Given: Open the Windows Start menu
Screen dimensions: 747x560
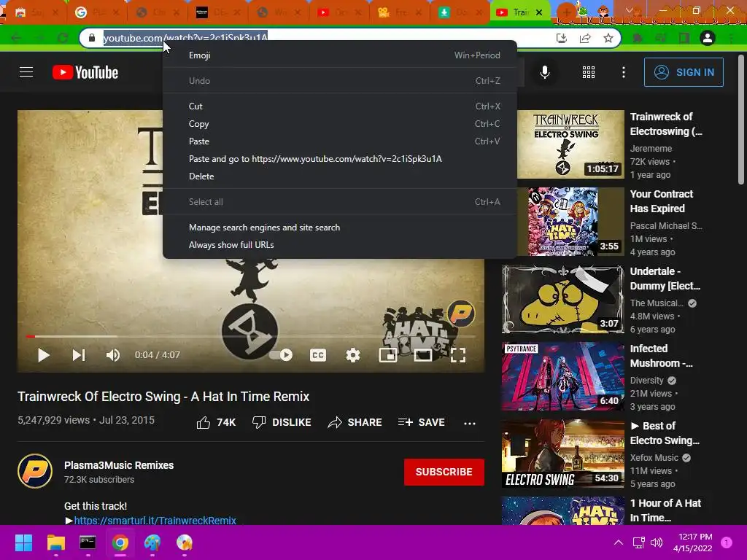Looking at the screenshot, I should click(23, 542).
